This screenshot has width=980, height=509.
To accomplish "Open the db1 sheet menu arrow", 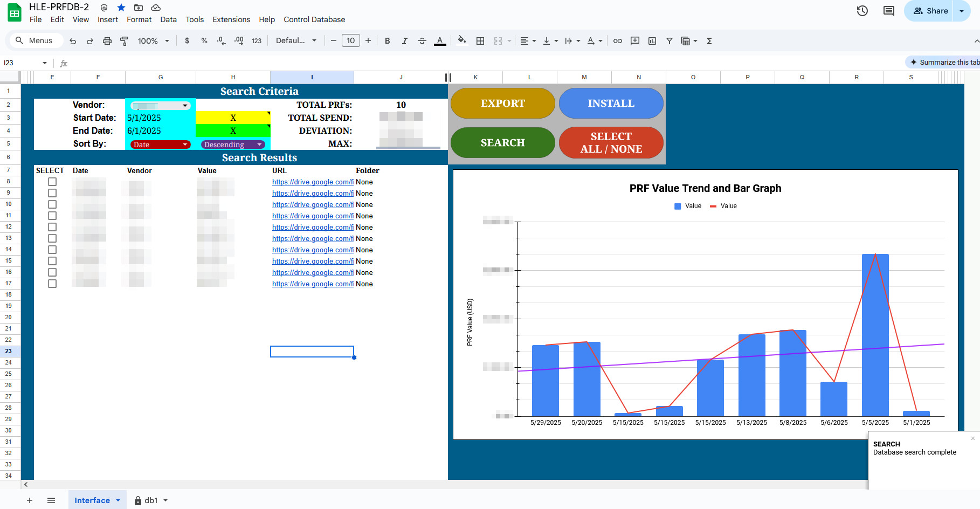I will [x=165, y=500].
